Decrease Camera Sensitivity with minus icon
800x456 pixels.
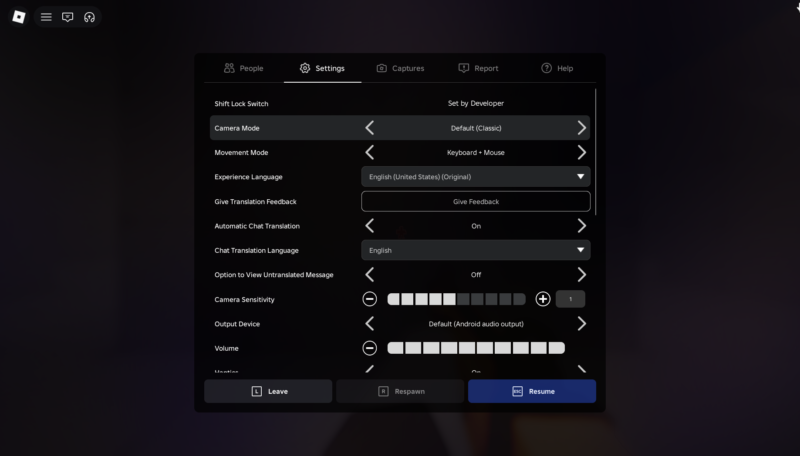click(370, 299)
